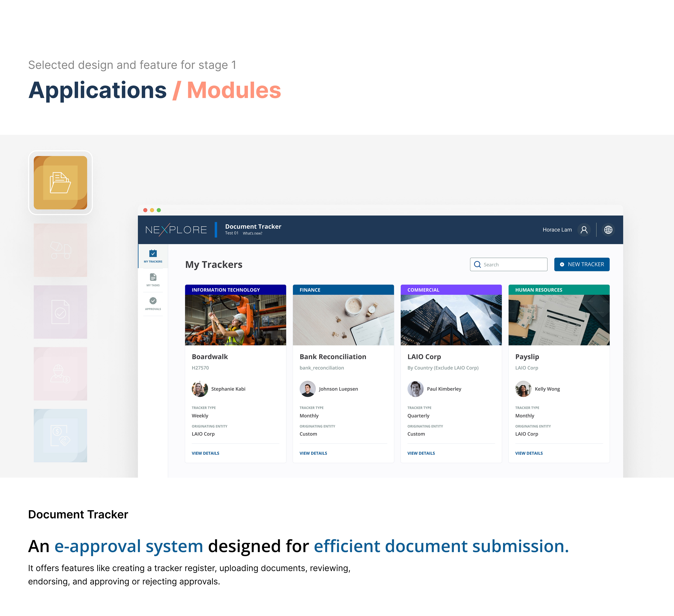Select the faded document checkmark module icon
This screenshot has width=674, height=616.
pos(61,312)
